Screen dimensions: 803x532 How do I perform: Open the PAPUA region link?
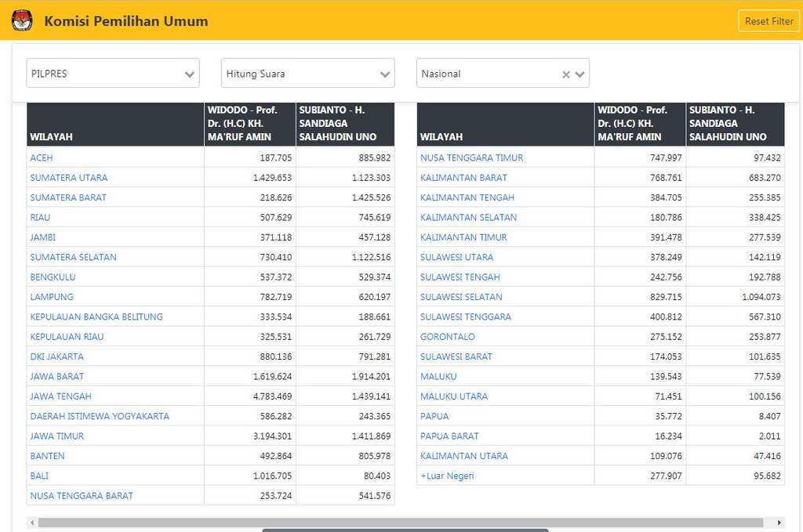tap(434, 416)
